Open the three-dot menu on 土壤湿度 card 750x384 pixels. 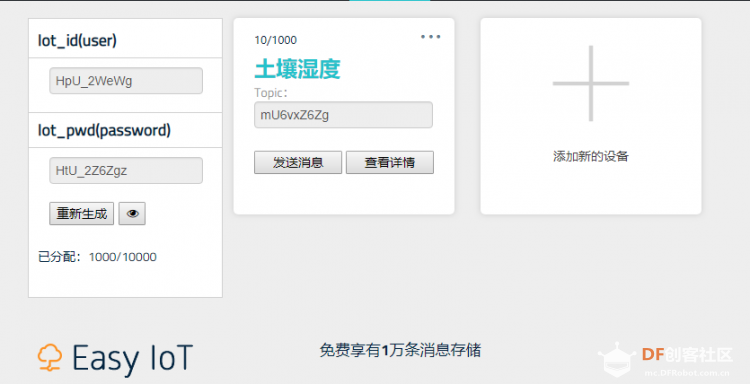click(430, 37)
